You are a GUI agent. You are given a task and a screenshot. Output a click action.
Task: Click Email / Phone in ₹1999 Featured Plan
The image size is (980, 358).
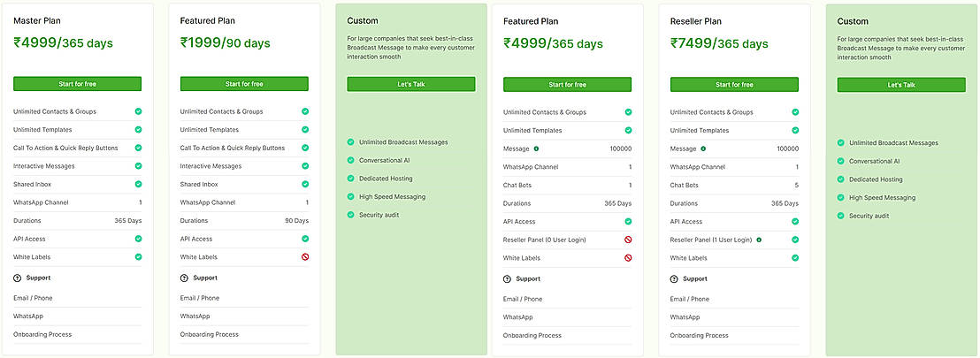click(x=200, y=298)
